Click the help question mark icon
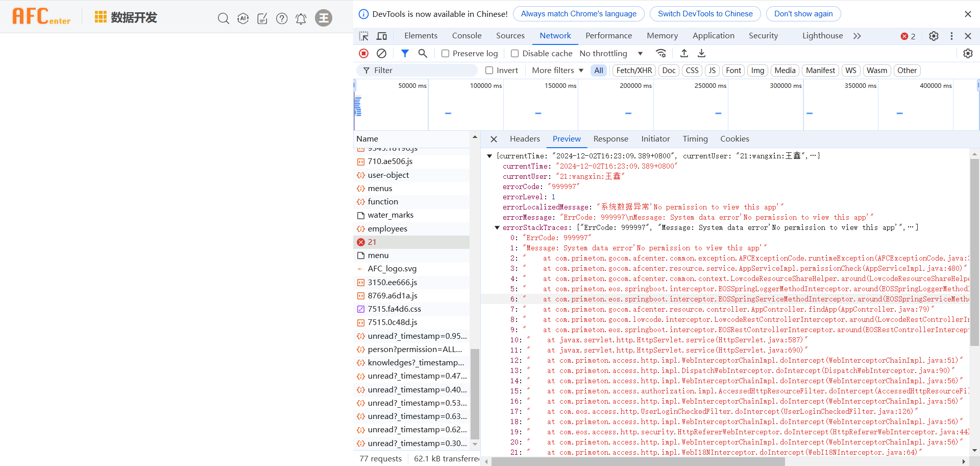The width and height of the screenshot is (980, 466). point(282,18)
